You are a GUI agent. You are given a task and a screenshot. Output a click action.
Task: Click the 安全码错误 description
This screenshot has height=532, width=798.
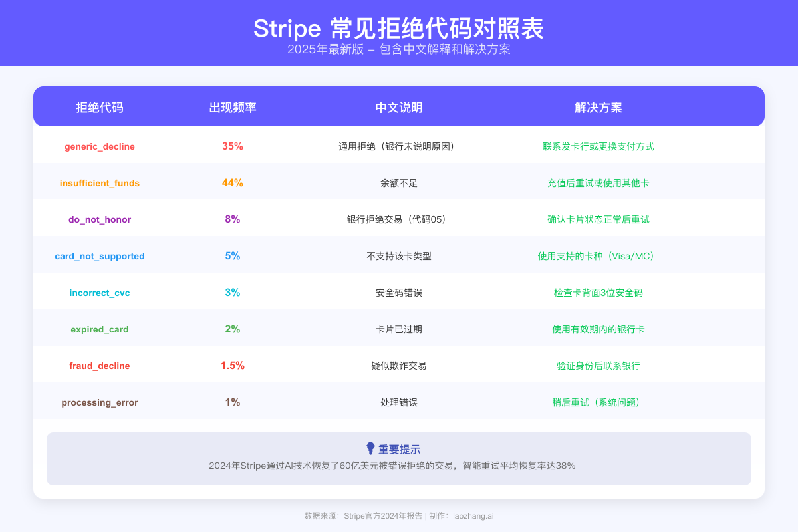click(x=399, y=293)
